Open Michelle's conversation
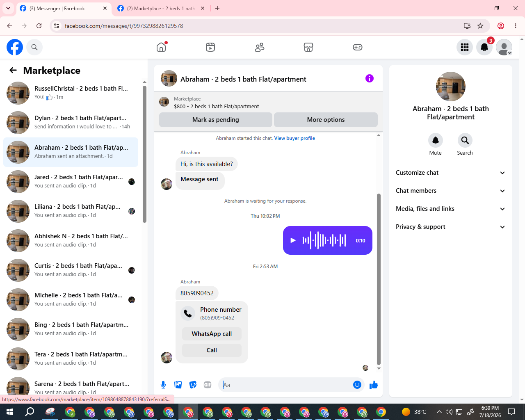The width and height of the screenshot is (525, 420). point(71,300)
